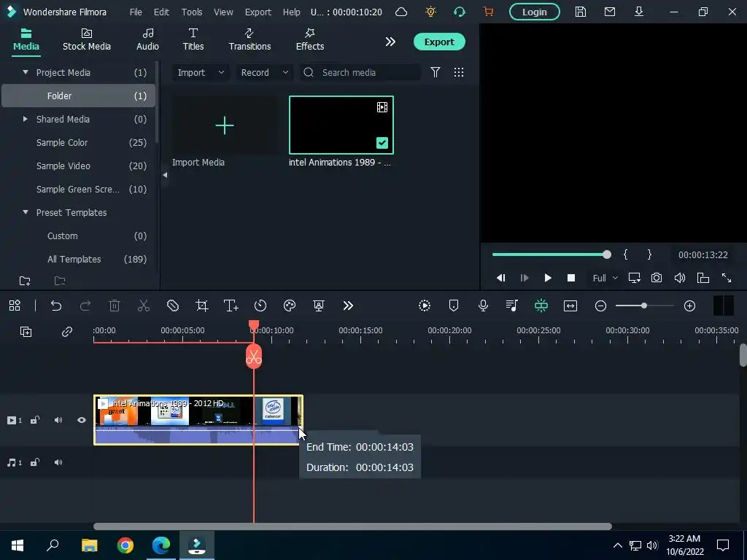
Task: Switch media grid view icon
Action: click(458, 72)
